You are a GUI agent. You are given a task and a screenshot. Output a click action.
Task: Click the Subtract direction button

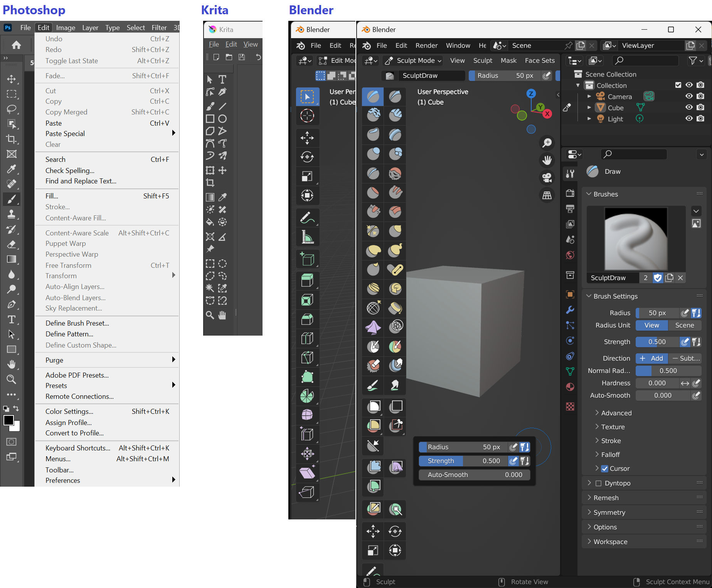click(x=685, y=358)
